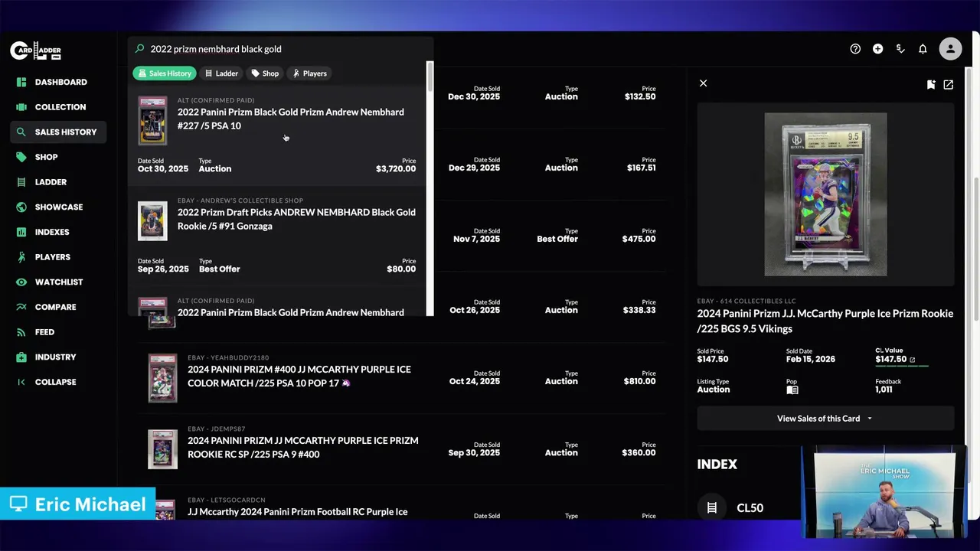The image size is (980, 551).
Task: Click the Watchlist eye icon in sidebar
Action: click(21, 282)
